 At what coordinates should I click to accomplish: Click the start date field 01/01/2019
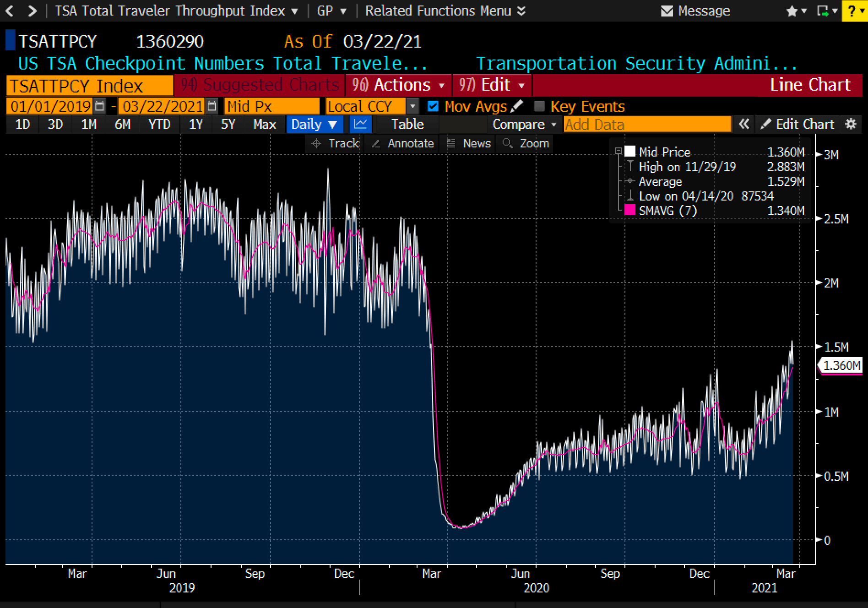(50, 106)
